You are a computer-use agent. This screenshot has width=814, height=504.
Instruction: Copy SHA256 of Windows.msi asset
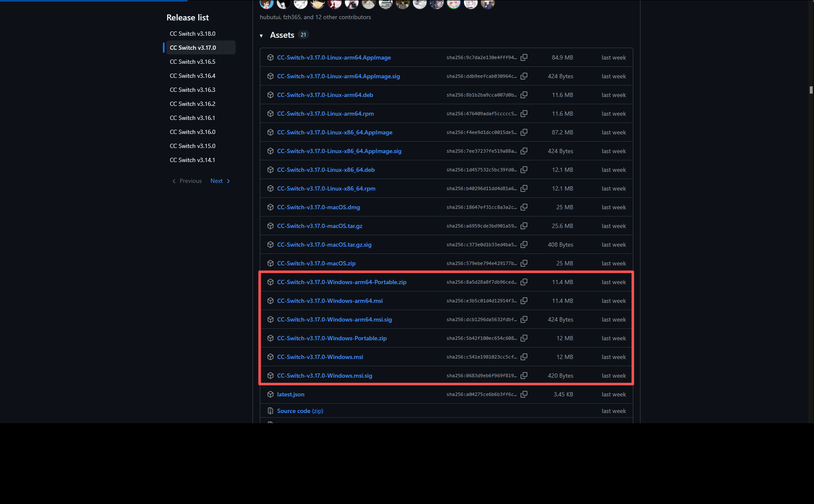pos(524,357)
